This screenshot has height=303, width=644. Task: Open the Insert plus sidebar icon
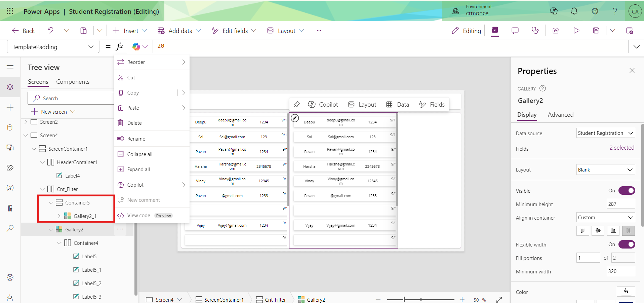pyautogui.click(x=10, y=107)
